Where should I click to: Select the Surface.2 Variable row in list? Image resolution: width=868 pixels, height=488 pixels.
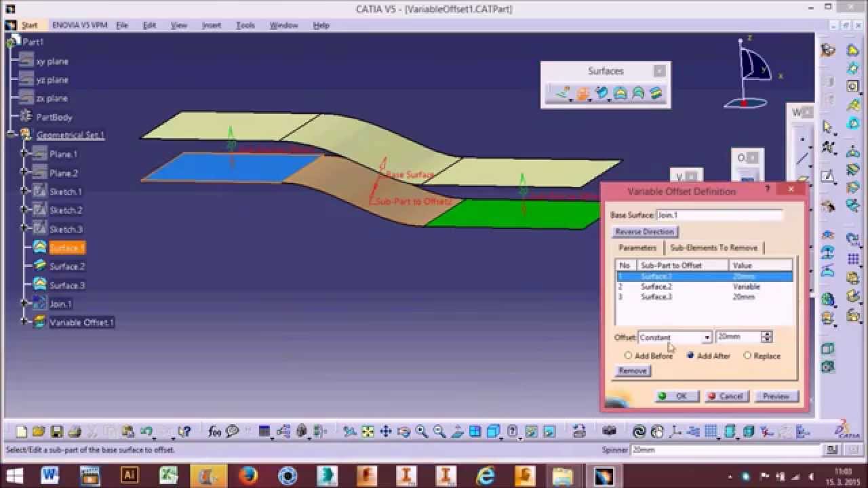point(704,287)
